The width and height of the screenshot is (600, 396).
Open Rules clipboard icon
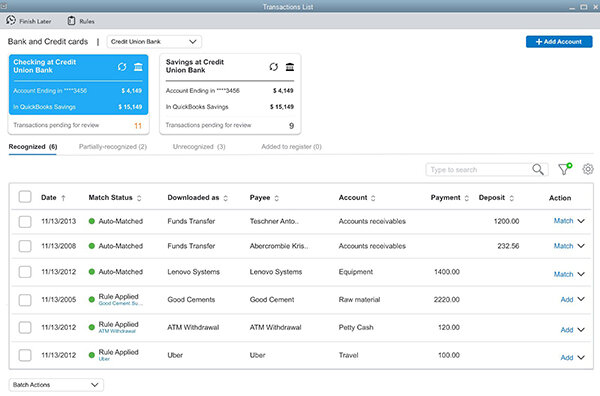[71, 21]
